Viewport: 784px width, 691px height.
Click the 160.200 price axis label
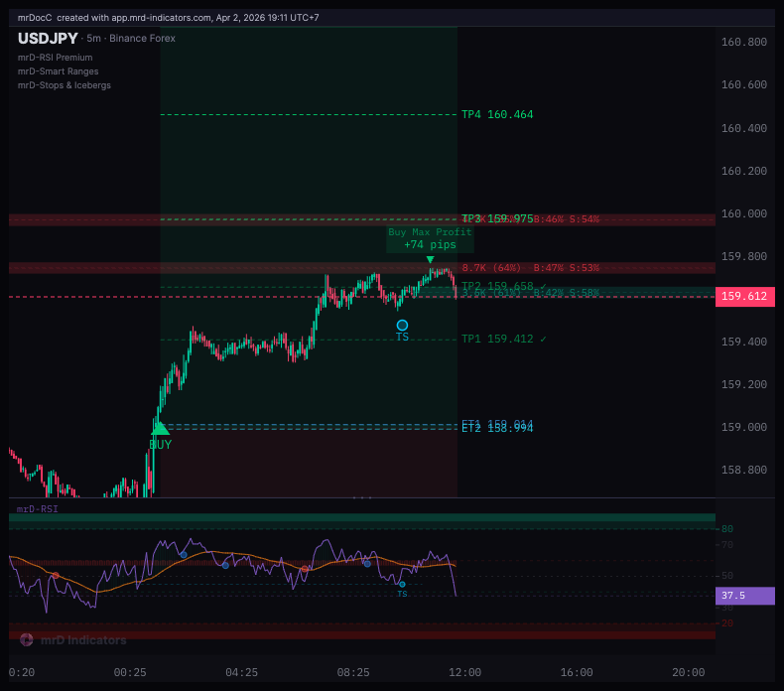[x=744, y=171]
